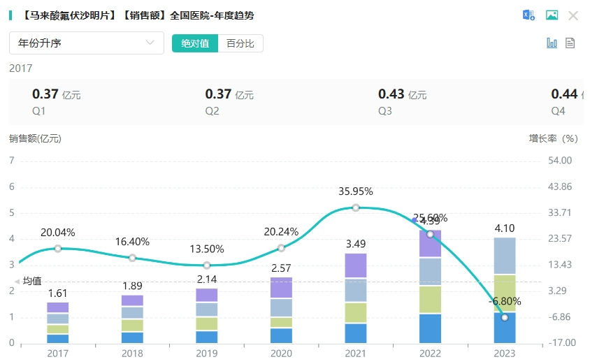Image resolution: width=590 pixels, height=364 pixels.
Task: Save the chart as an image
Action: tap(552, 15)
